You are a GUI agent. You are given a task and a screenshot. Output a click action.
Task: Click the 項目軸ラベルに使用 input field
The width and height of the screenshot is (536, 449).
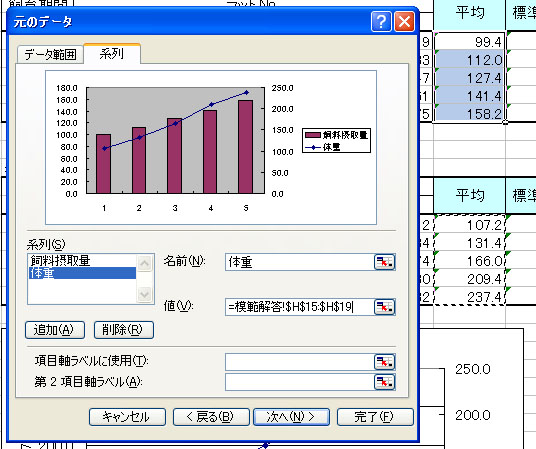coord(300,362)
